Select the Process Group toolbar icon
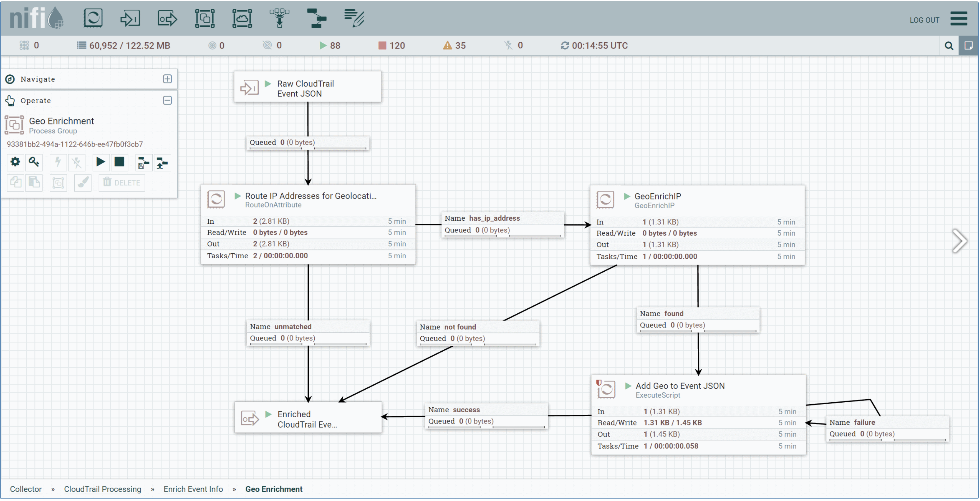Image resolution: width=980 pixels, height=501 pixels. [x=205, y=18]
